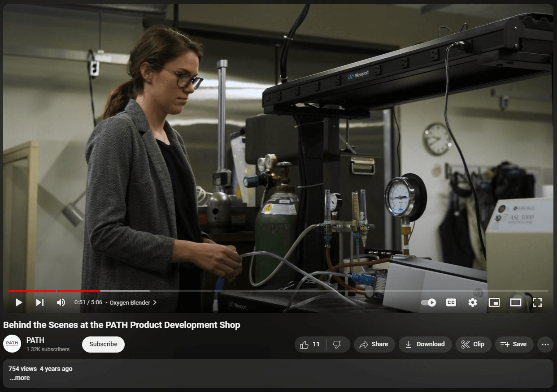Expand the Oxygen Blender chapter list
The height and width of the screenshot is (392, 557).
tap(133, 302)
